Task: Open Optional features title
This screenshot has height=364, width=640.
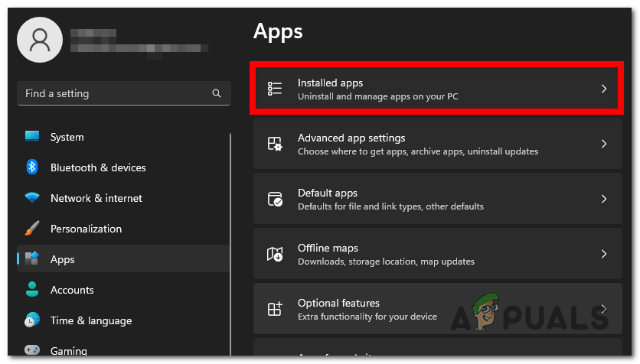Action: click(338, 303)
